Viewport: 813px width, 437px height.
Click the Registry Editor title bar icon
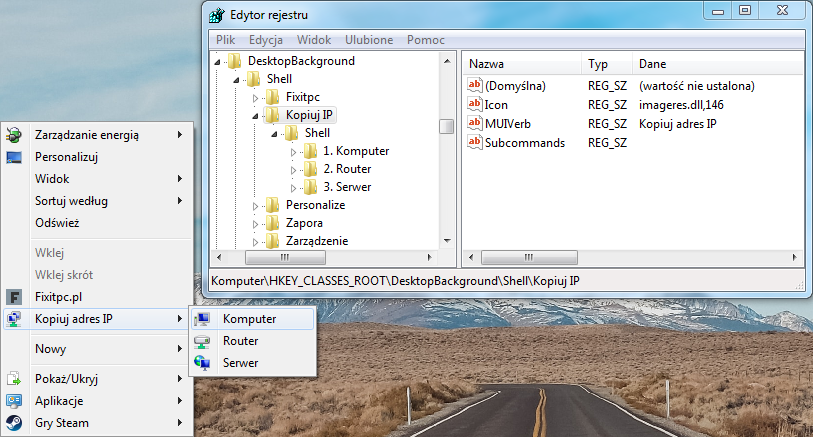coord(217,15)
